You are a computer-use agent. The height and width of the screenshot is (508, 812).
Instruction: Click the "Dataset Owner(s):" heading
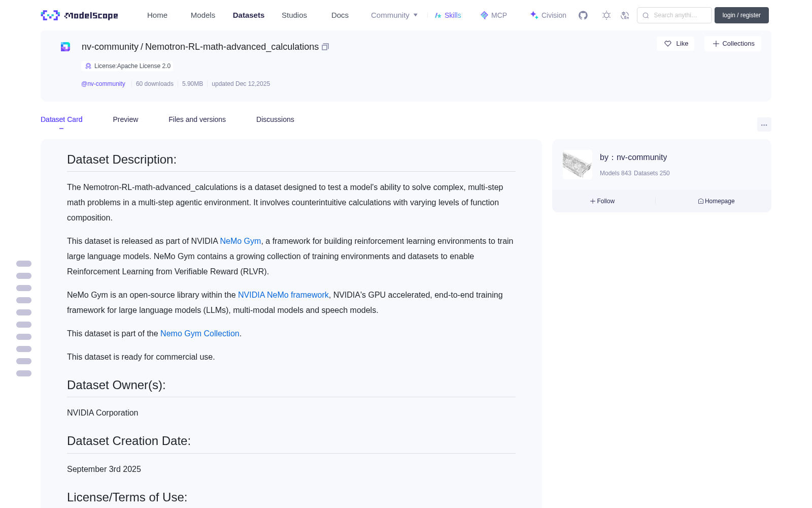(x=116, y=385)
